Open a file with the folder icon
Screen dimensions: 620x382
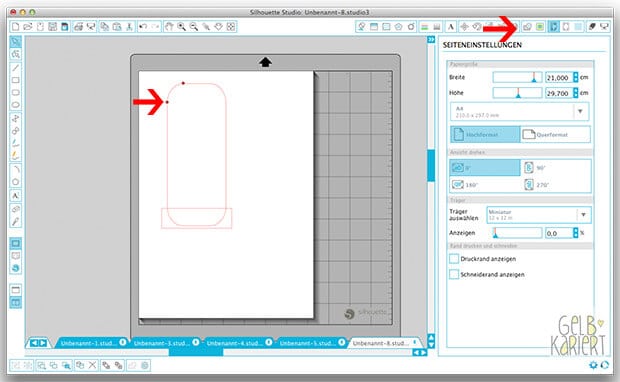tap(27, 26)
